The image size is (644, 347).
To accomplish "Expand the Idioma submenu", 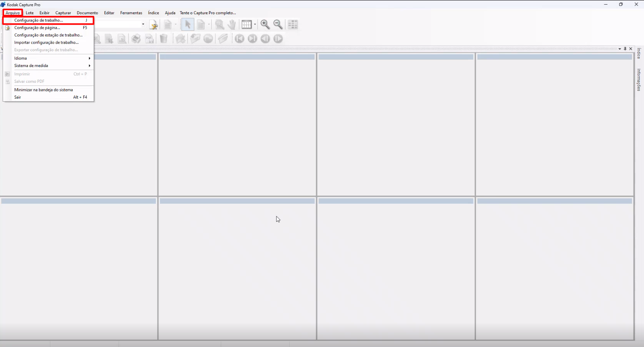I will tap(48, 58).
